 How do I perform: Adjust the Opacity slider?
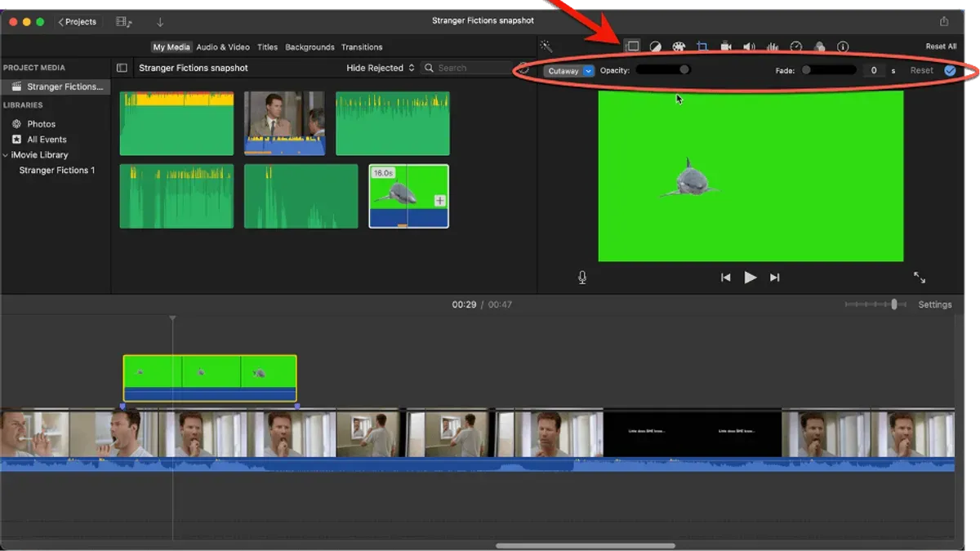(663, 70)
